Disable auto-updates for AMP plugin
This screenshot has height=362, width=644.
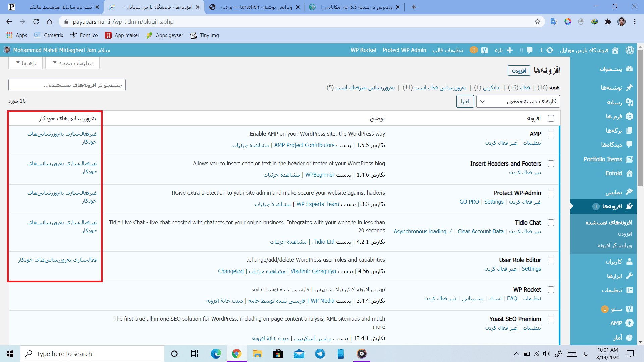coord(62,138)
